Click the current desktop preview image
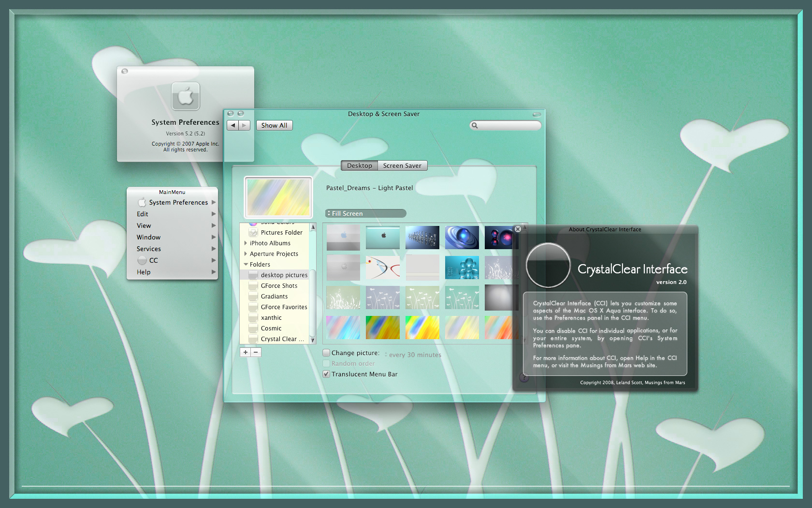Viewport: 812px width, 508px height. [x=278, y=197]
